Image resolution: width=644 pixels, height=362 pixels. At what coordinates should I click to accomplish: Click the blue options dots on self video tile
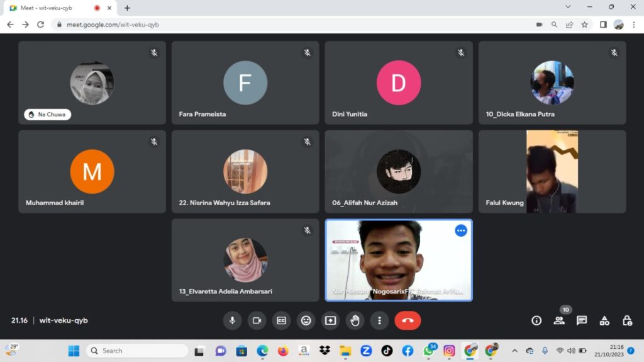461,230
